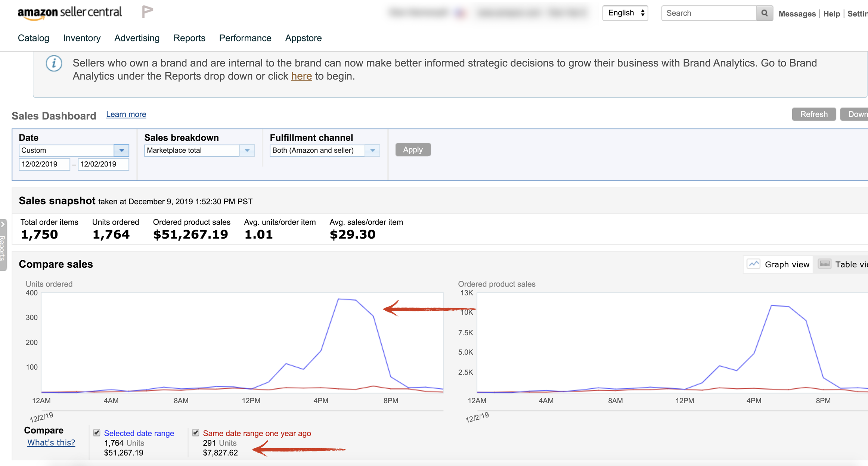868x466 pixels.
Task: Switch to Graph view tab
Action: pos(778,264)
